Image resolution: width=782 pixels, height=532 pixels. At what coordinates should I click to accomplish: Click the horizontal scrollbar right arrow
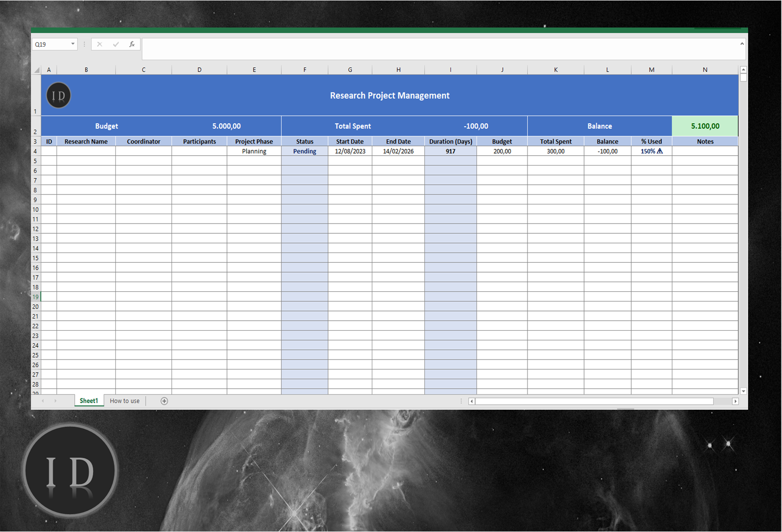pos(735,401)
